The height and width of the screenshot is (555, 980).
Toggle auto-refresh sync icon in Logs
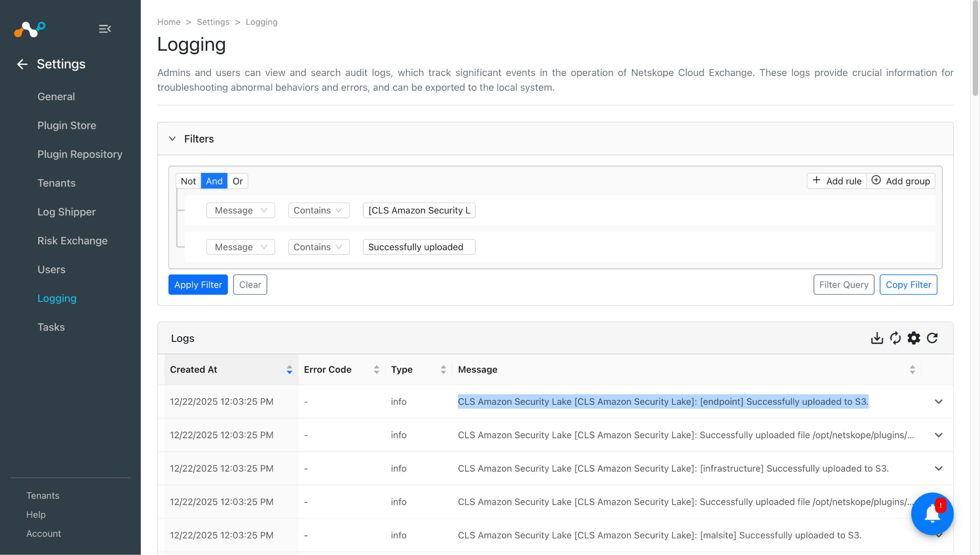click(x=895, y=338)
